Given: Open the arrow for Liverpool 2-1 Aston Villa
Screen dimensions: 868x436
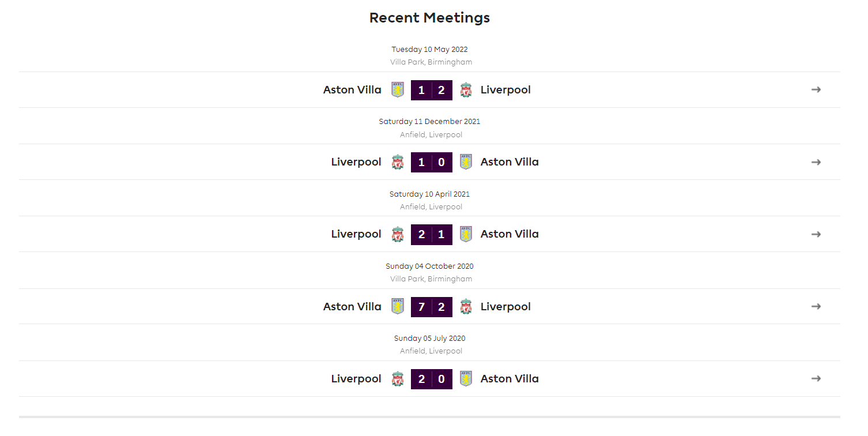Looking at the screenshot, I should click(816, 234).
